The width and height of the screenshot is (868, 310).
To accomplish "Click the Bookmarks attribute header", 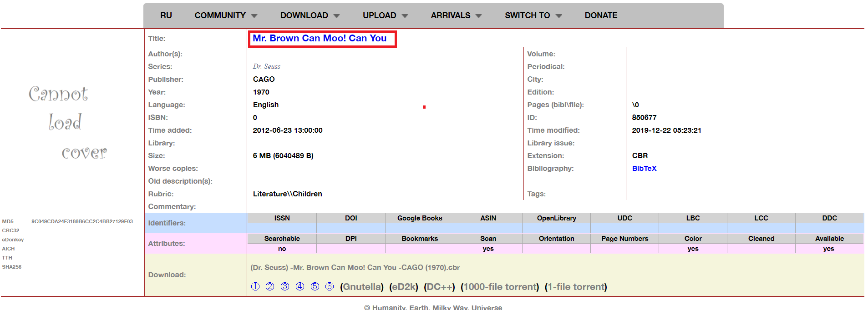I will 420,239.
